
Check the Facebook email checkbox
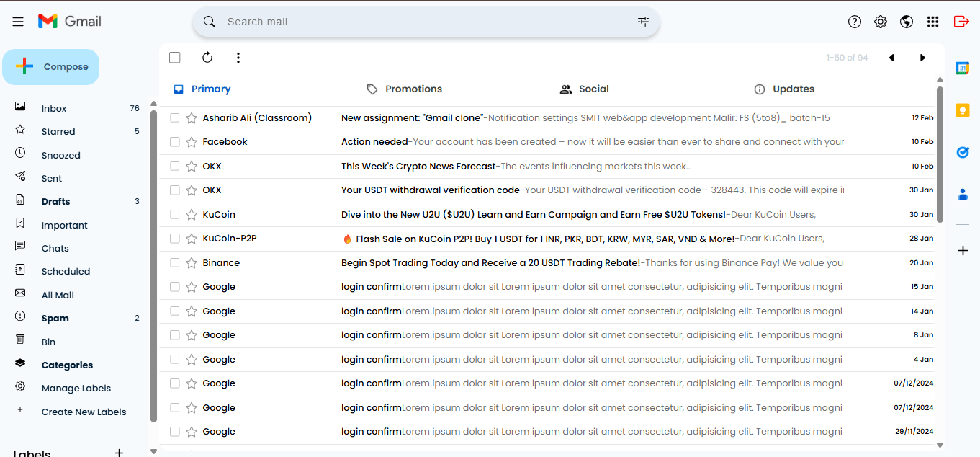point(174,142)
